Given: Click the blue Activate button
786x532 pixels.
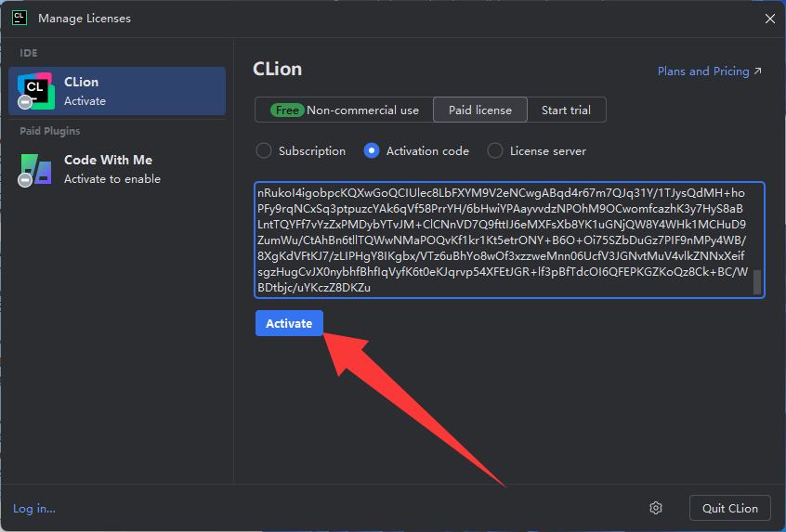Looking at the screenshot, I should click(x=289, y=323).
